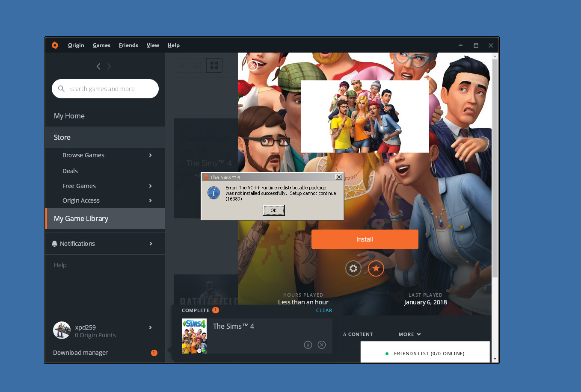Click the orange Install button
Image resolution: width=581 pixels, height=392 pixels.
pyautogui.click(x=365, y=239)
